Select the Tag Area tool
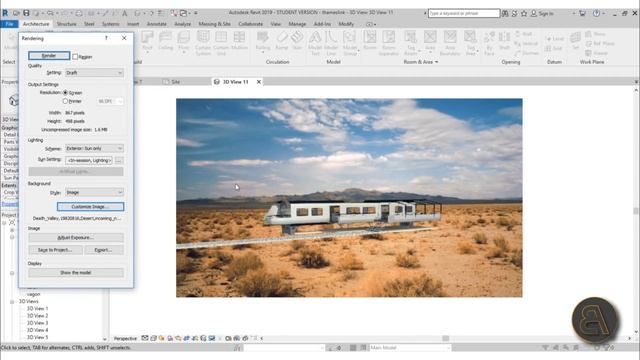This screenshot has width=640, height=360. [x=470, y=43]
